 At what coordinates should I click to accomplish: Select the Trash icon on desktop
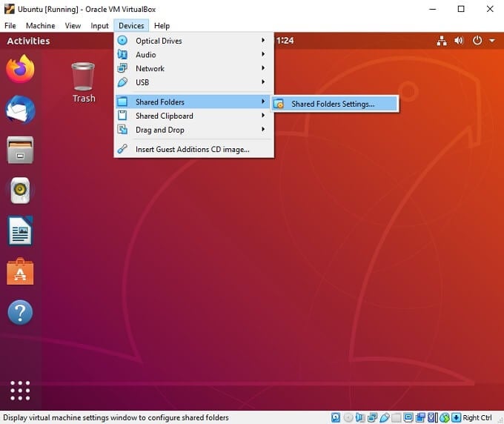tap(83, 76)
